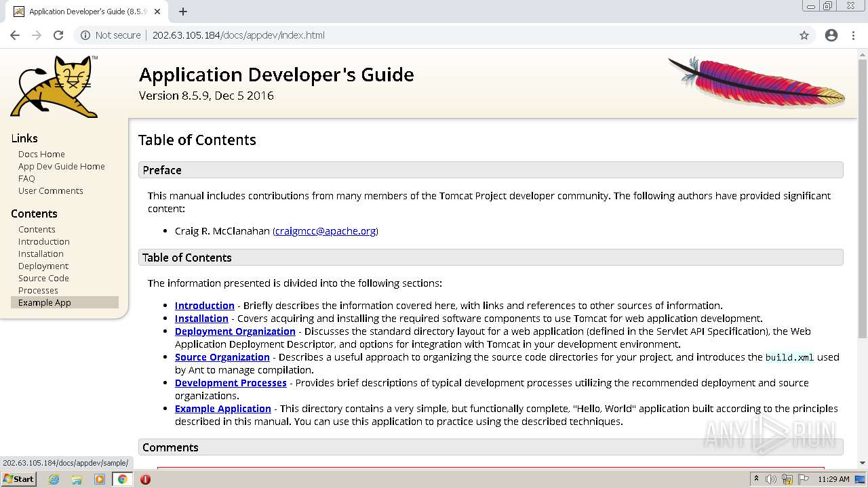Open the FAQ link in the sidebar
The image size is (868, 488).
tap(26, 178)
